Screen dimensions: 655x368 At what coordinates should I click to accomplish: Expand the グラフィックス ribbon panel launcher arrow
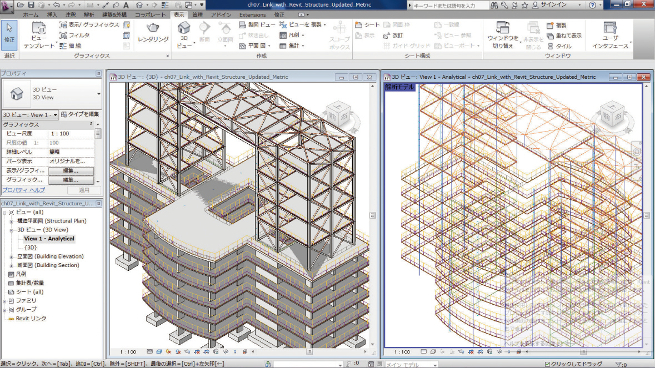[x=168, y=56]
